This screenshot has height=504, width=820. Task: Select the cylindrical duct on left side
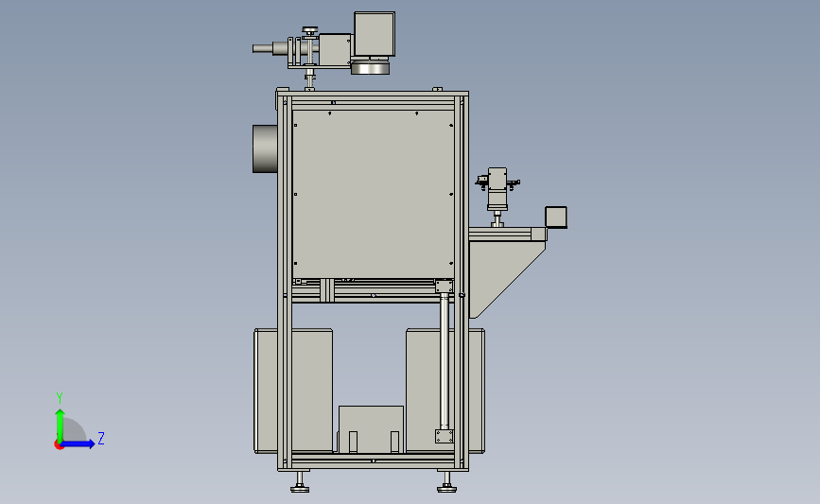[x=265, y=148]
